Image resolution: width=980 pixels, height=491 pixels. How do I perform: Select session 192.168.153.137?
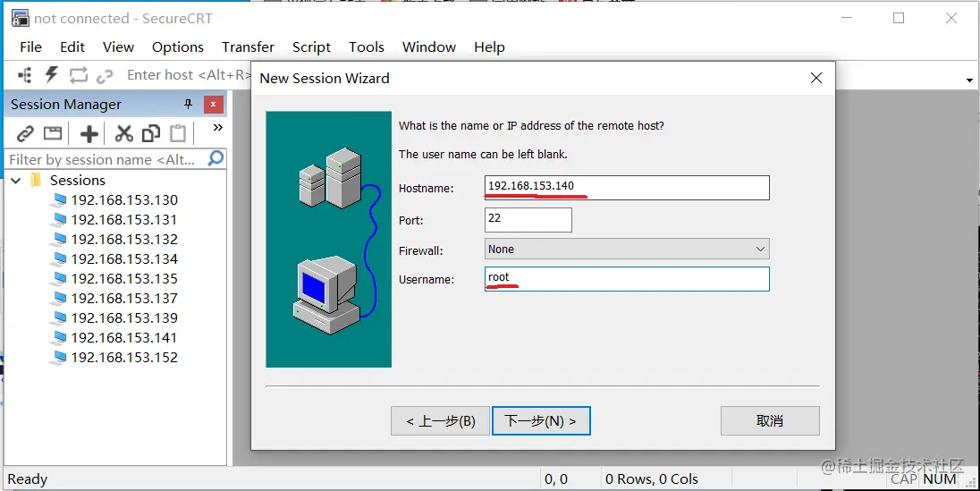[124, 299]
